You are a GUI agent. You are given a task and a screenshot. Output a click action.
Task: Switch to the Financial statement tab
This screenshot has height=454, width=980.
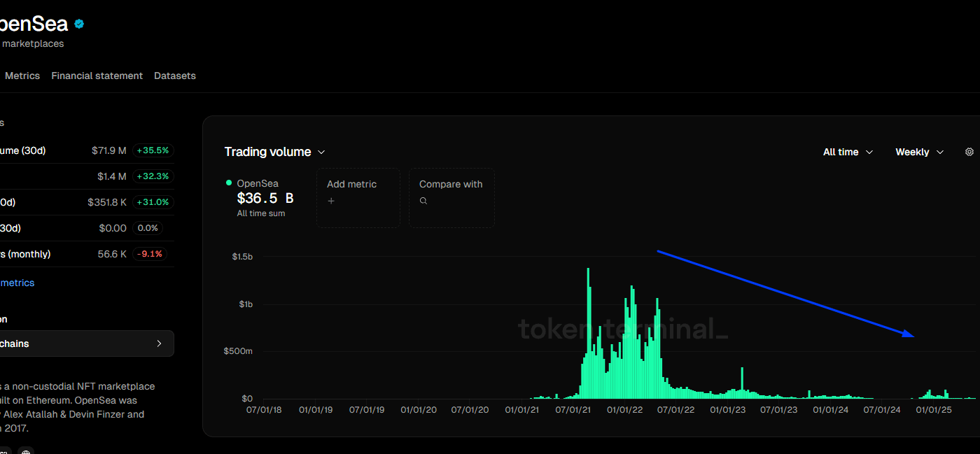pos(97,76)
